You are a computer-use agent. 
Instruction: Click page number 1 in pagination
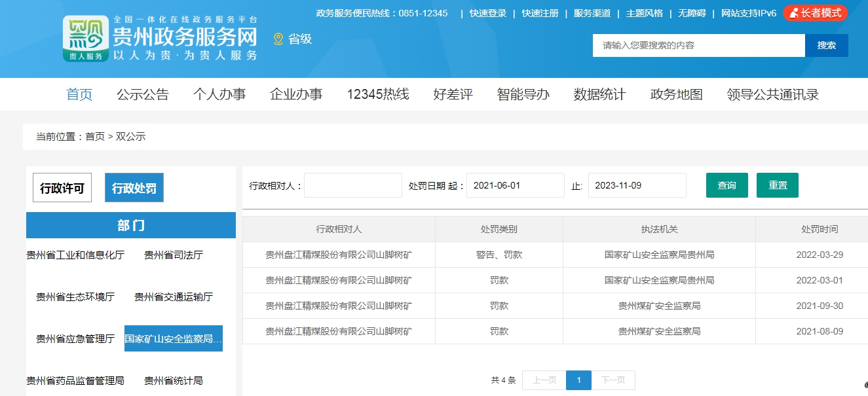point(578,380)
